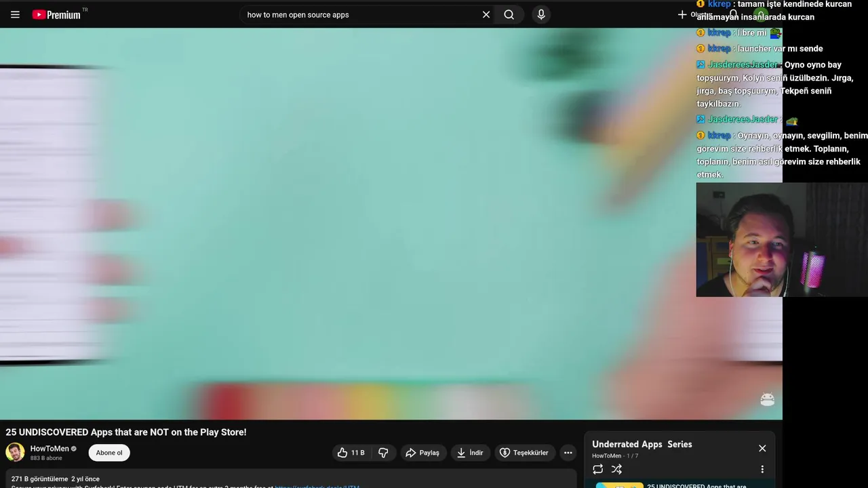Screen dimensions: 868x488
Task: Like the video with the 11 B thumbs-up
Action: coord(351,453)
